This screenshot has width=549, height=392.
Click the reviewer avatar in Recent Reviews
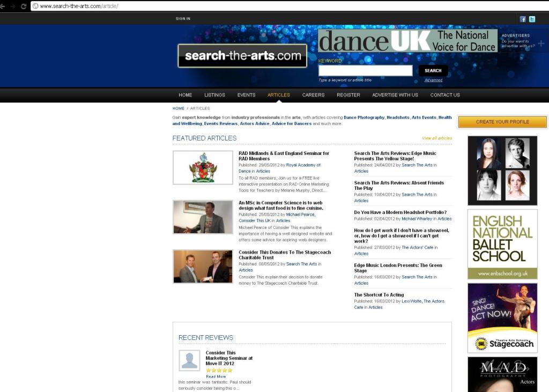pyautogui.click(x=189, y=360)
